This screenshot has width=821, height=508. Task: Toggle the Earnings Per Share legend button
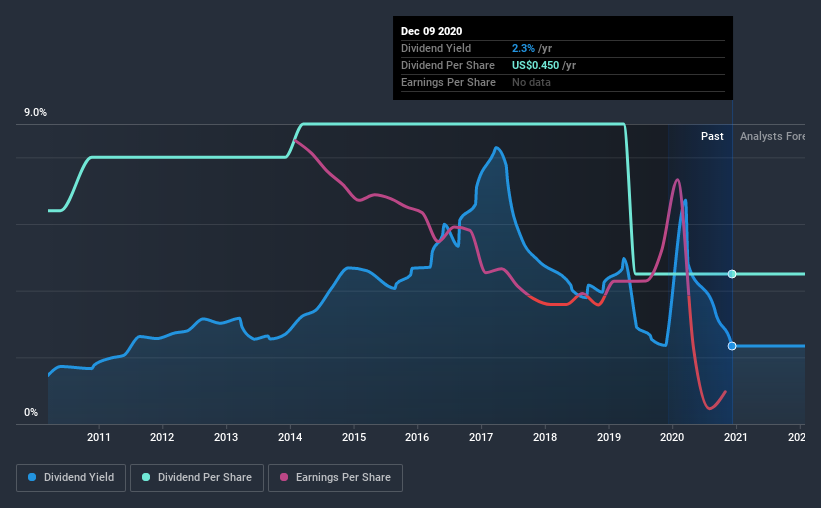click(x=335, y=478)
